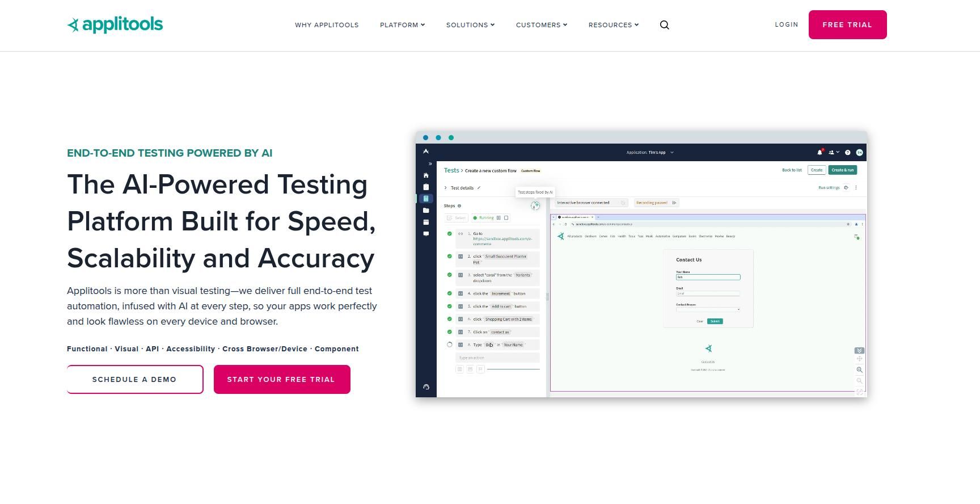Screen dimensions: 980x504
Task: Select the highlighted tests icon in the demo sidebar
Action: click(x=426, y=199)
